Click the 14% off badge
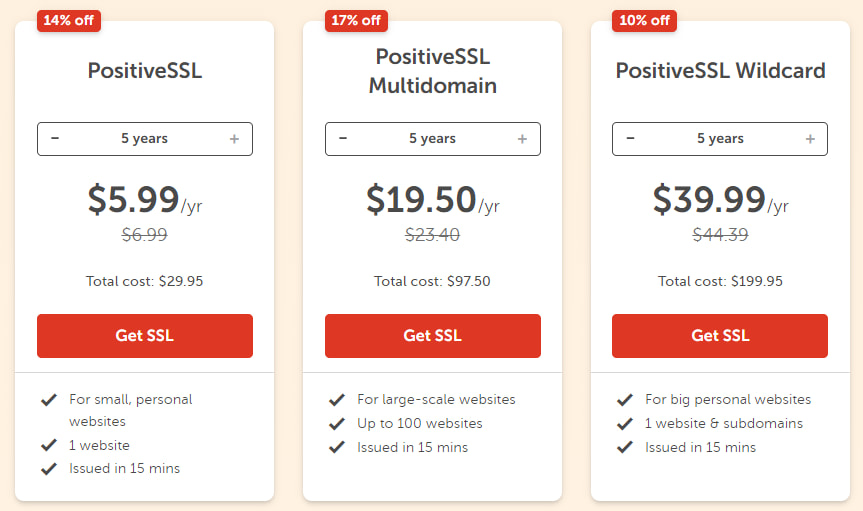863x511 pixels. [69, 20]
